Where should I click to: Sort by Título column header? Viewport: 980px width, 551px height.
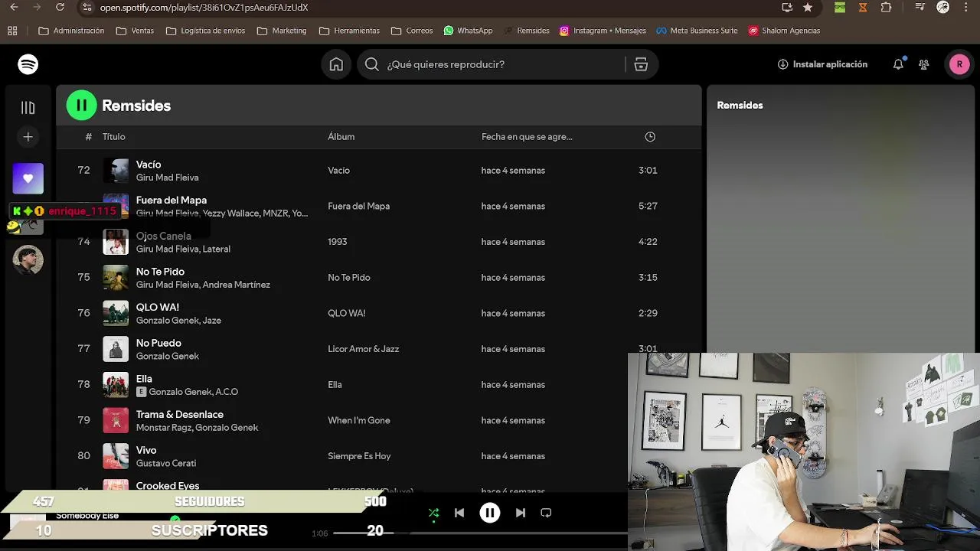(114, 137)
